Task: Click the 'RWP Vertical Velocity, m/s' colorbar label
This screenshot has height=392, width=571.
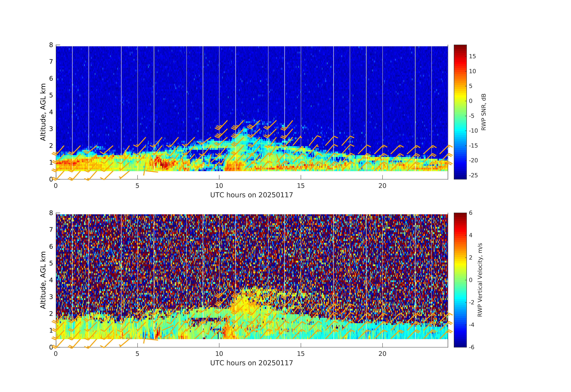Action: [480, 280]
